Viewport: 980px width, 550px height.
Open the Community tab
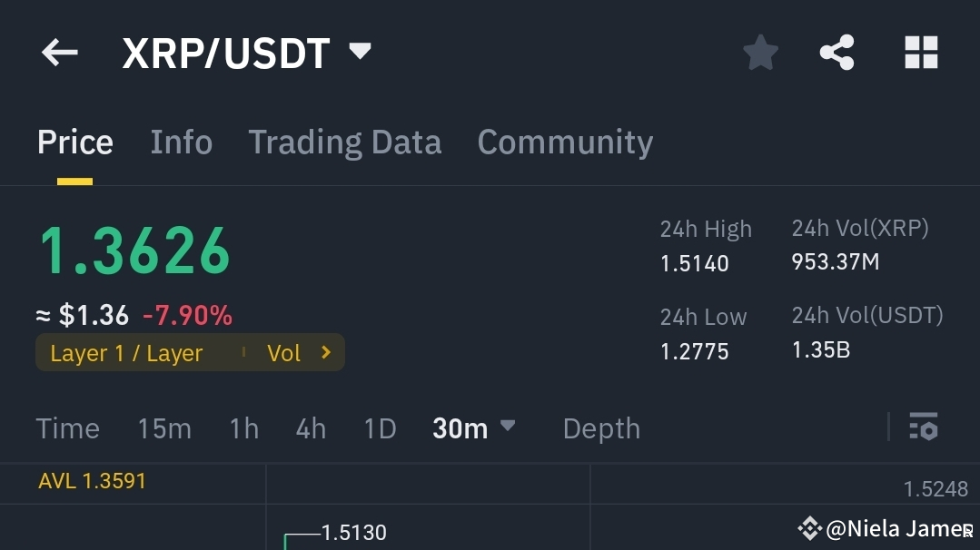coord(564,142)
